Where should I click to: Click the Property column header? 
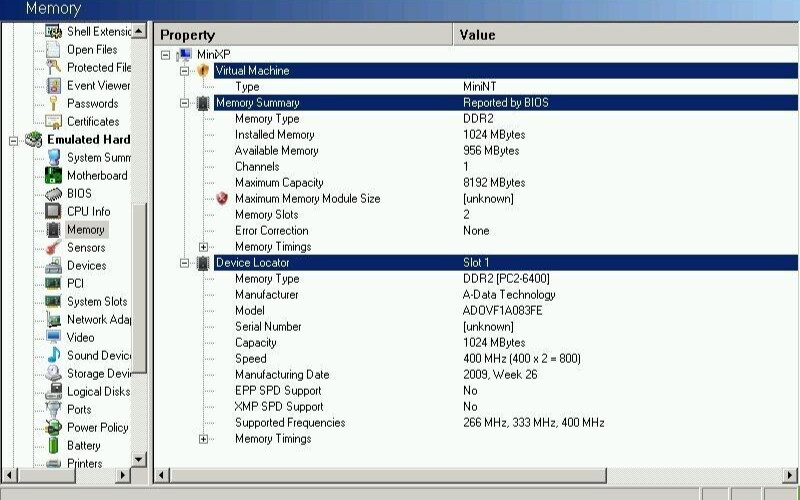[303, 35]
